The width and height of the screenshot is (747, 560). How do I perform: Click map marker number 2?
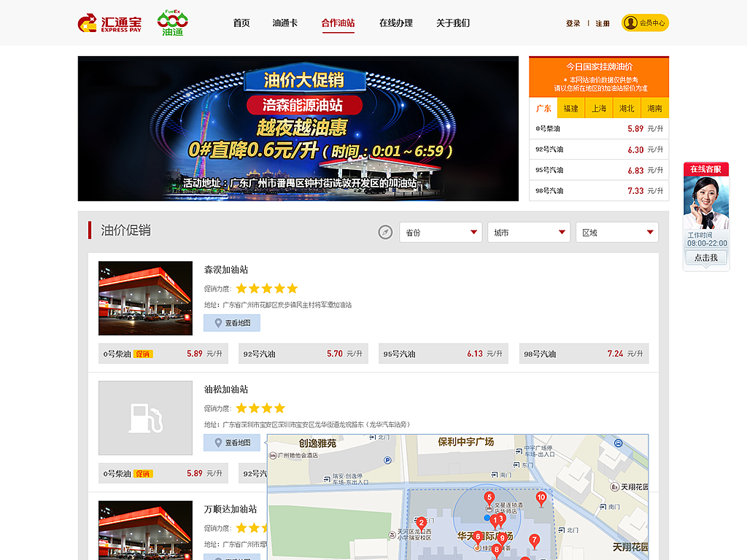click(421, 524)
